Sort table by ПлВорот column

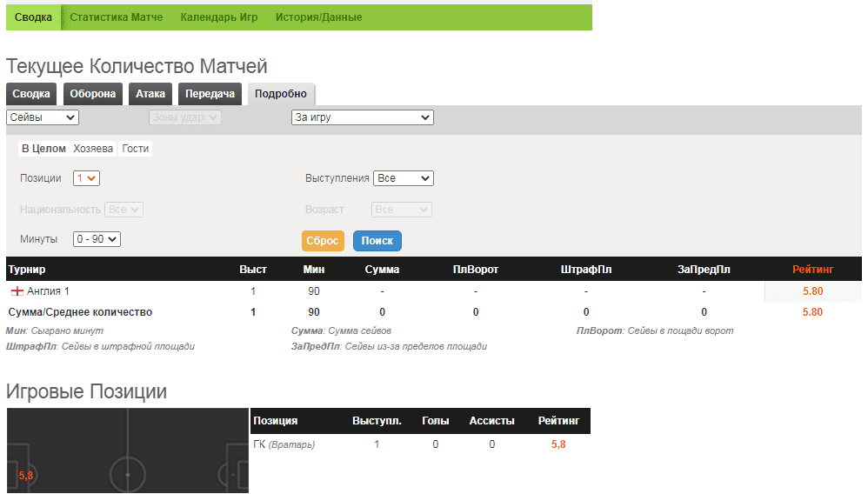tap(476, 269)
